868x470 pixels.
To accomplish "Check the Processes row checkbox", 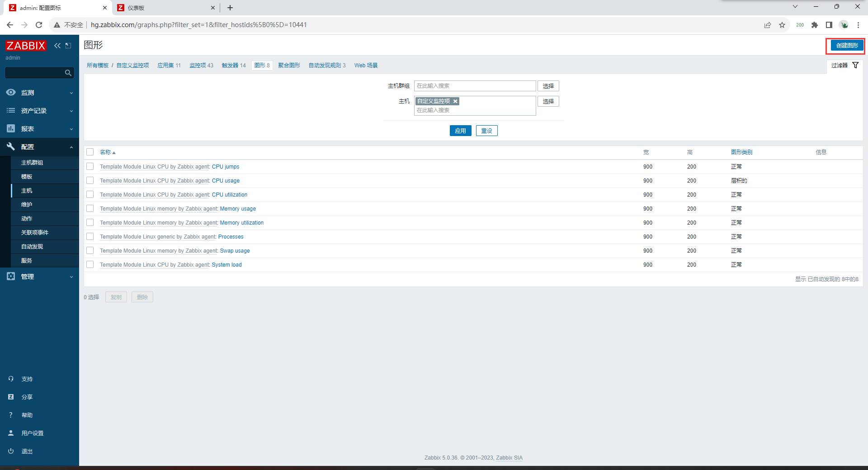I will tap(90, 236).
